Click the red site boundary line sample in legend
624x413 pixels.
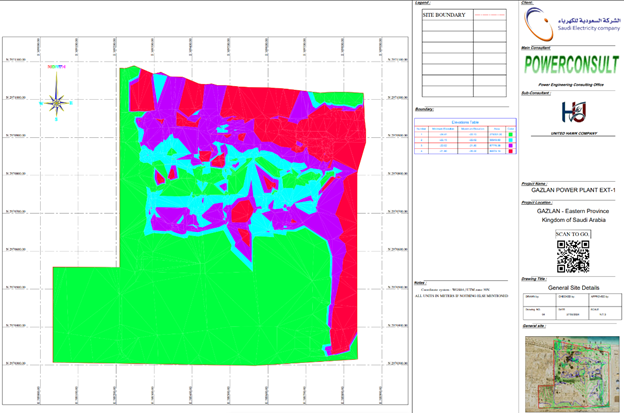pos(489,15)
